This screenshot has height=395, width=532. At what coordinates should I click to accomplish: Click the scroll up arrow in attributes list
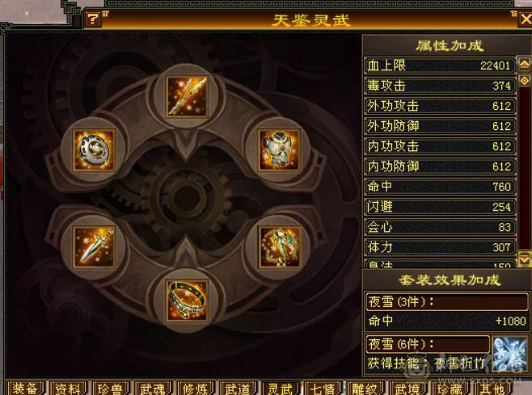click(524, 65)
